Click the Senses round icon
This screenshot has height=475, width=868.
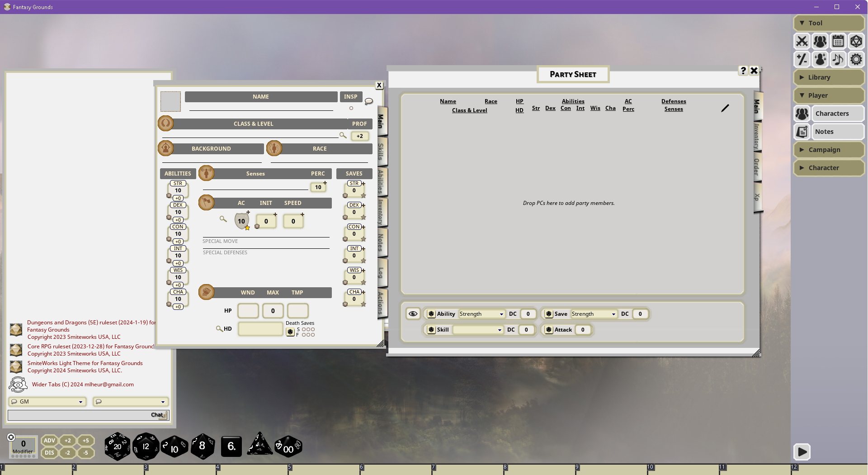coord(206,173)
